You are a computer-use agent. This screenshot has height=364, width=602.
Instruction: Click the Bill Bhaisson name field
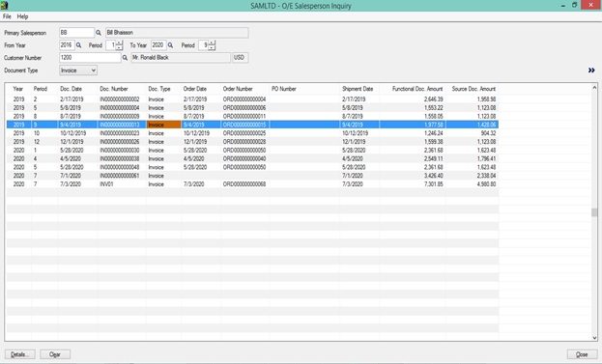coord(177,33)
